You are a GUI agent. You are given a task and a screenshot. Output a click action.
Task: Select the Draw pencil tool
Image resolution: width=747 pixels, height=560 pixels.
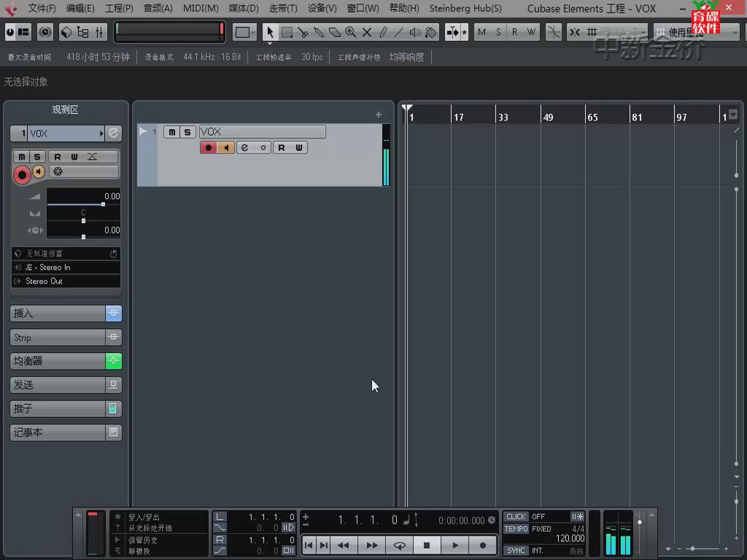pos(383,32)
